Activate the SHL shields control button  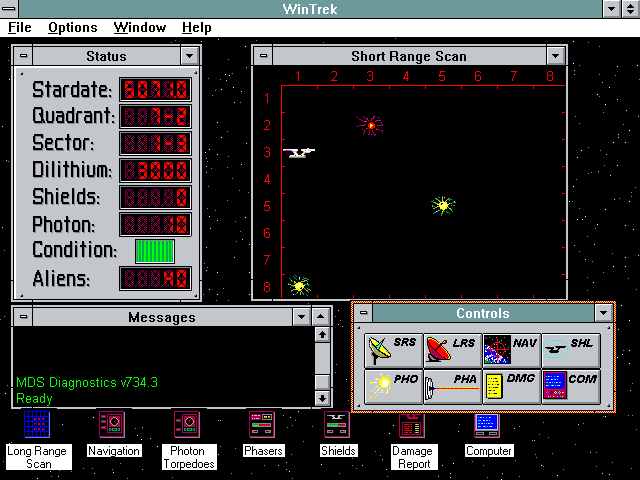click(571, 350)
